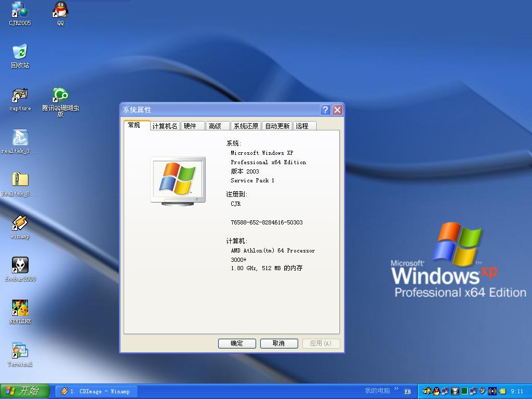
Task: Click the network computers icon beside QQ tray icon
Action: [445, 391]
